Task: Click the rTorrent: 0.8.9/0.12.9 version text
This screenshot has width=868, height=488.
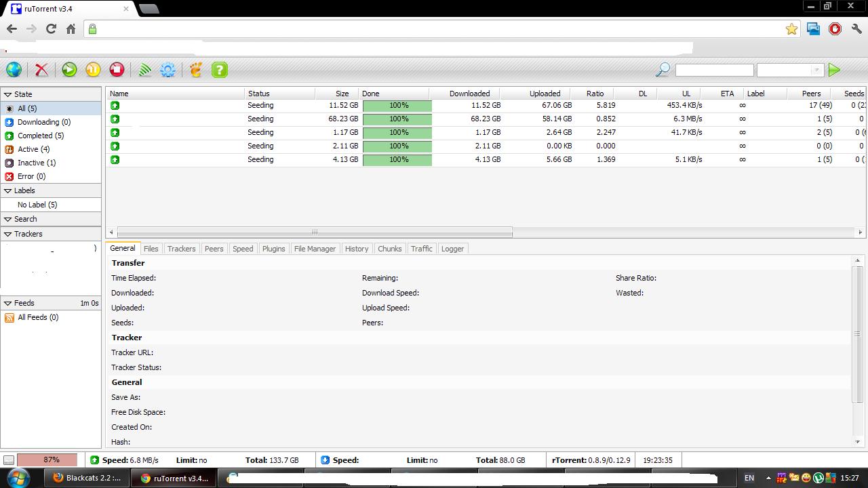Action: click(x=591, y=460)
